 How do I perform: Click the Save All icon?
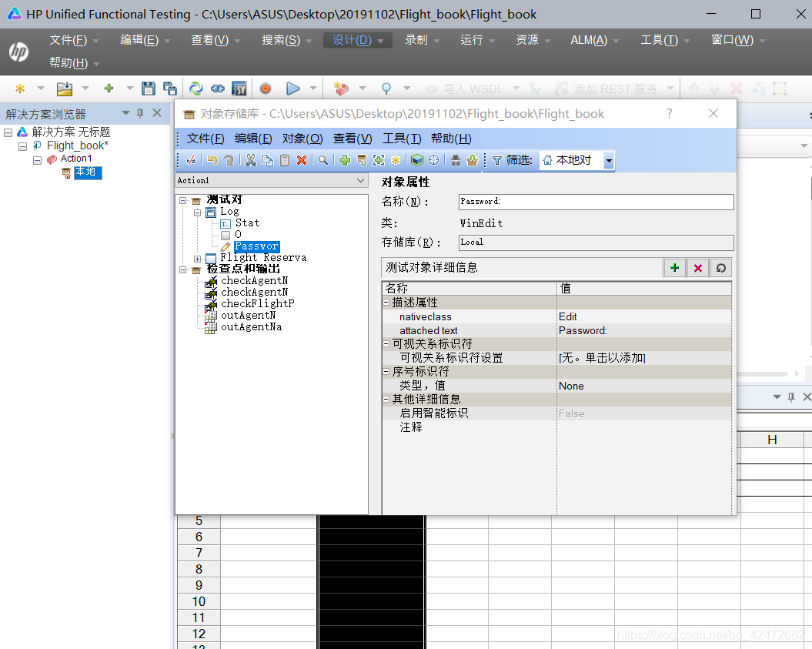[x=169, y=89]
